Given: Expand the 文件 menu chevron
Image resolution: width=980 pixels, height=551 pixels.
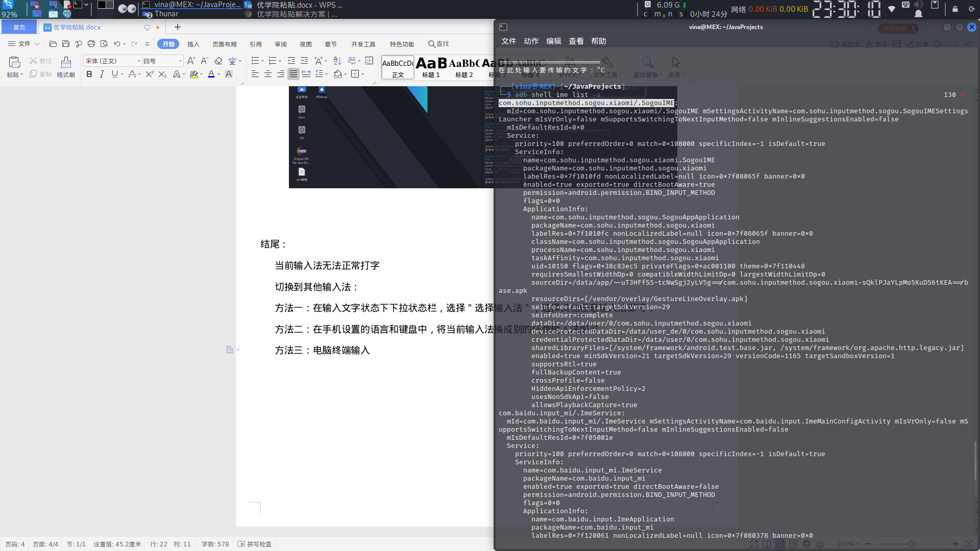Looking at the screenshot, I should pyautogui.click(x=37, y=44).
